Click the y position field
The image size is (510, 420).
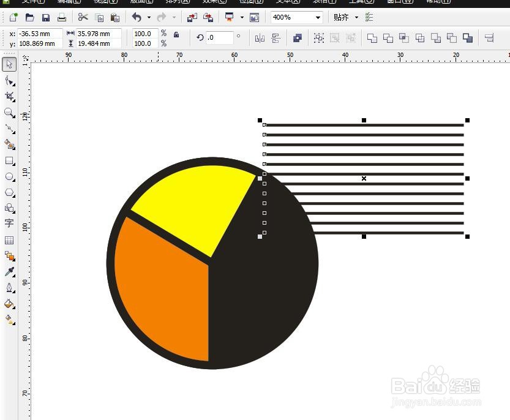point(40,43)
